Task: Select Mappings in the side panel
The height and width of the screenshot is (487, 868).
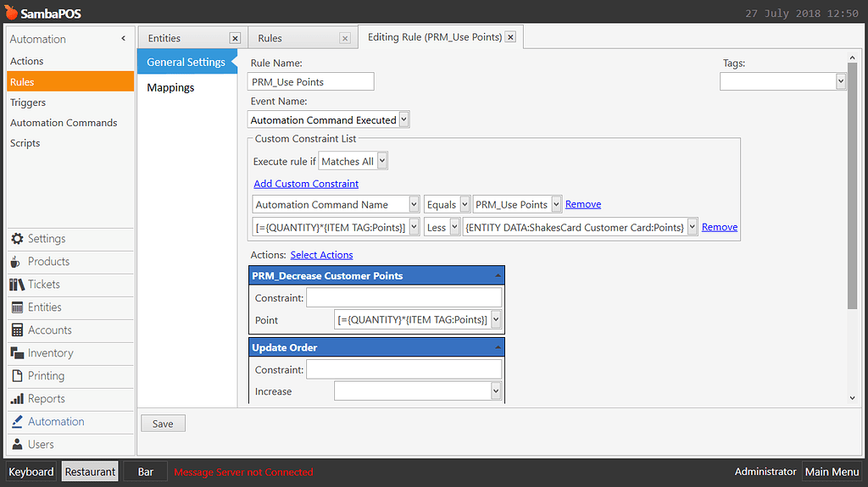Action: (x=170, y=87)
